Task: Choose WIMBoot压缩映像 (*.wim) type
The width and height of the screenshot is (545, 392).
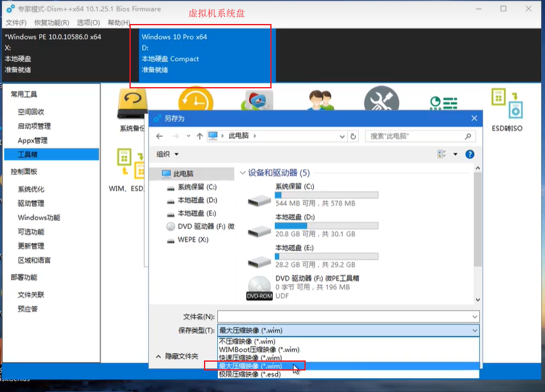Action: [348, 350]
